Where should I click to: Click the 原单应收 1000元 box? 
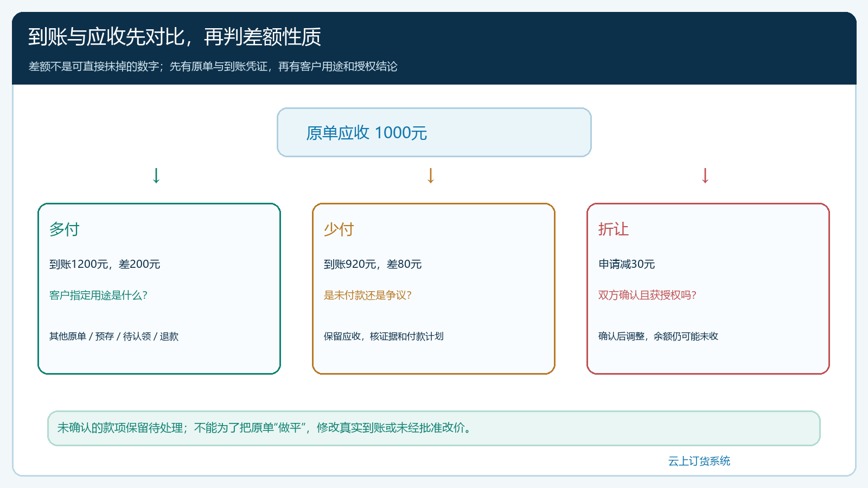pos(434,132)
